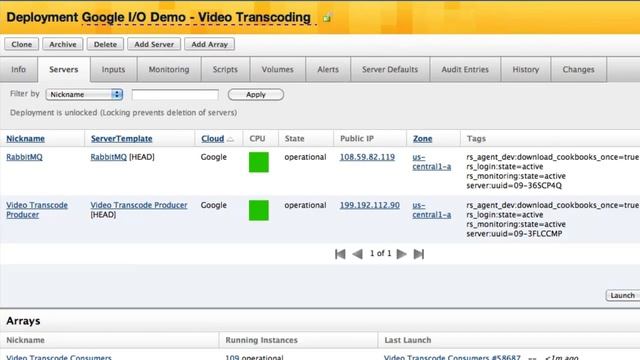Sort servers by Nickname column
Image resolution: width=640 pixels, height=360 pixels.
[x=25, y=139]
